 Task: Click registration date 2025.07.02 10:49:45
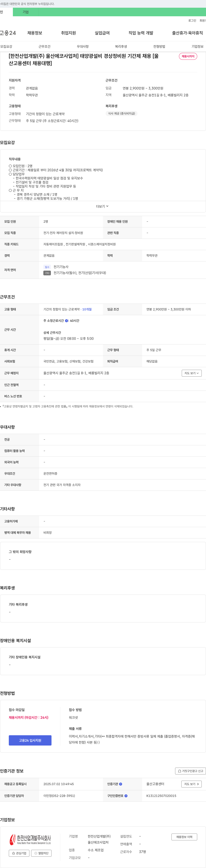pos(58,784)
